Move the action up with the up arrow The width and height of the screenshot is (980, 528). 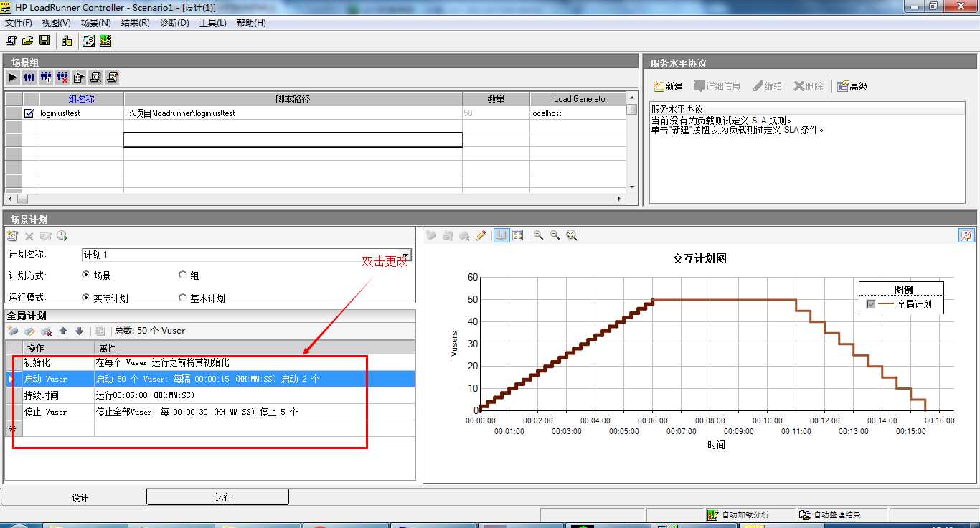[63, 331]
